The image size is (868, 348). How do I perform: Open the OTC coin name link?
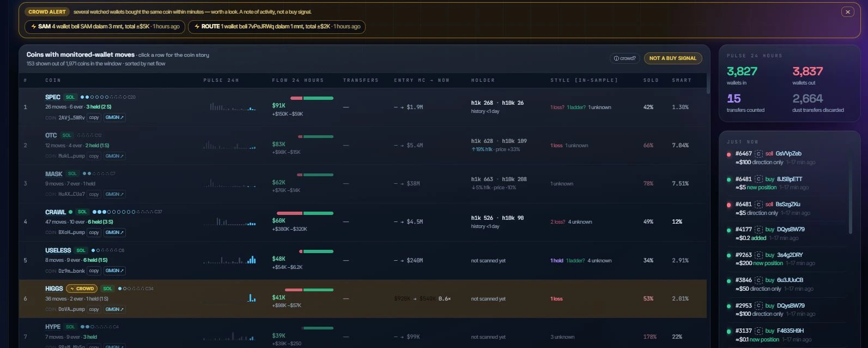(51, 135)
